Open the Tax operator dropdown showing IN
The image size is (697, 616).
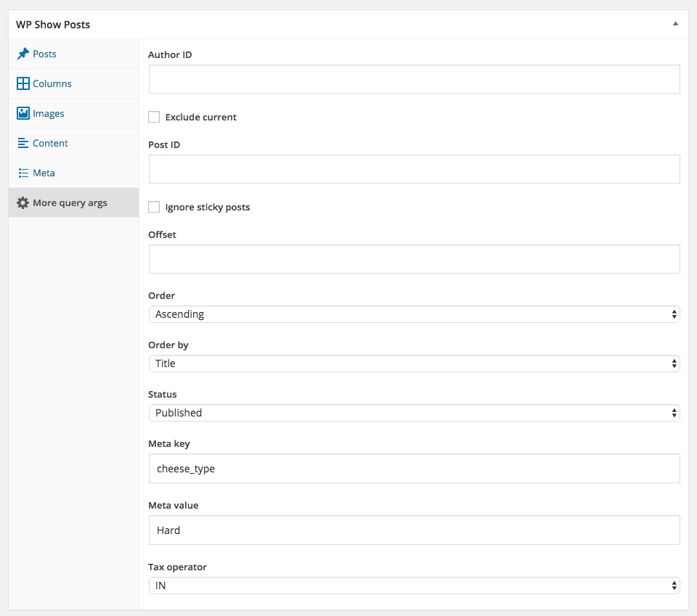[x=415, y=586]
